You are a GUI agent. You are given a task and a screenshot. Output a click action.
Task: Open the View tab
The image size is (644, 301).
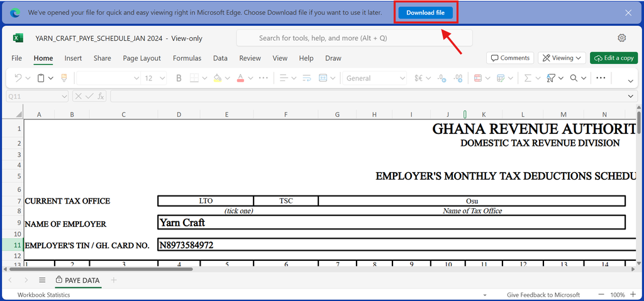[x=280, y=58]
